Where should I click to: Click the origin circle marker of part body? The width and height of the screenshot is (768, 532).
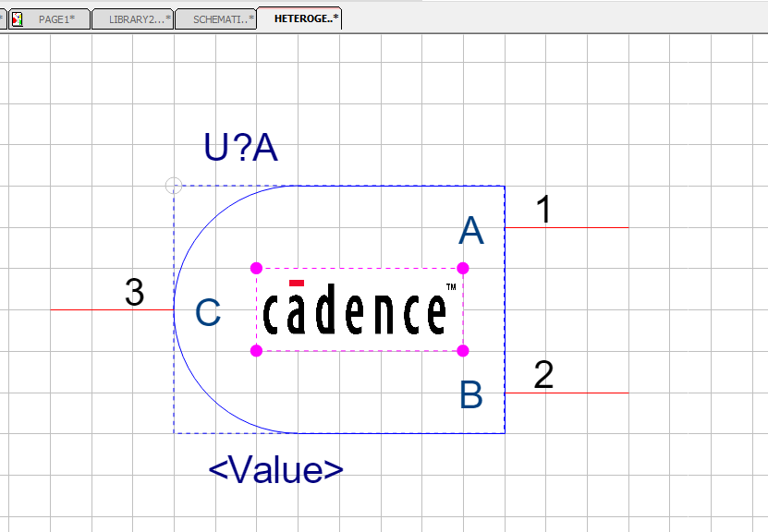point(174,186)
